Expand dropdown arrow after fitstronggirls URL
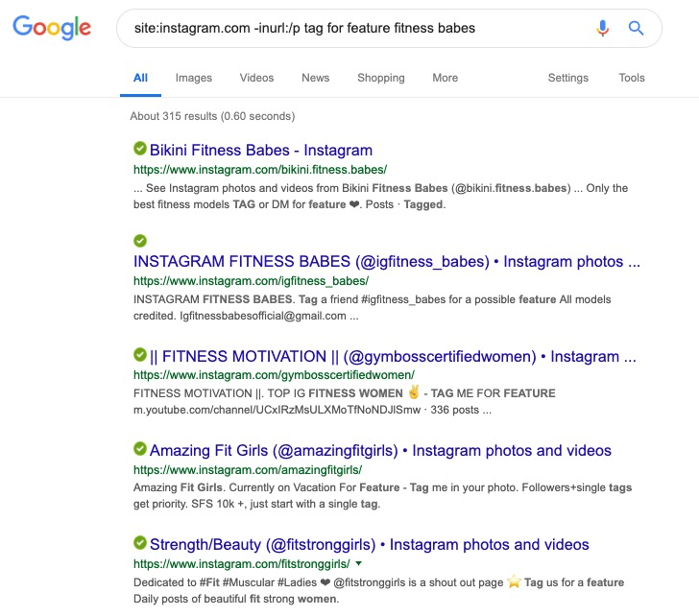Image resolution: width=699 pixels, height=616 pixels. 358,564
